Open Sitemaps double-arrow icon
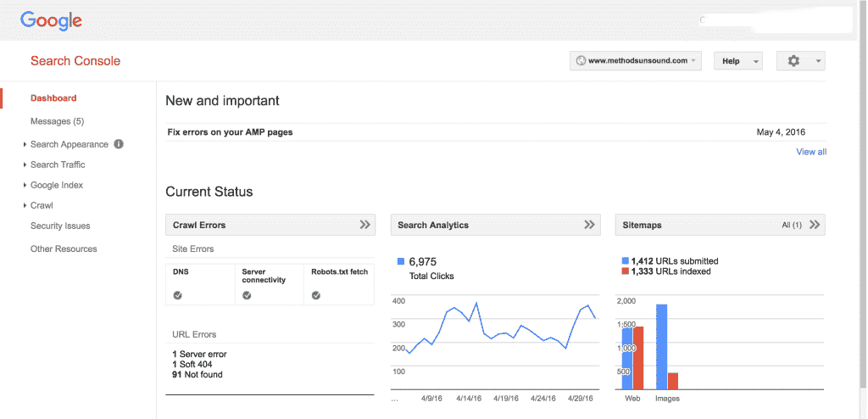 [815, 225]
